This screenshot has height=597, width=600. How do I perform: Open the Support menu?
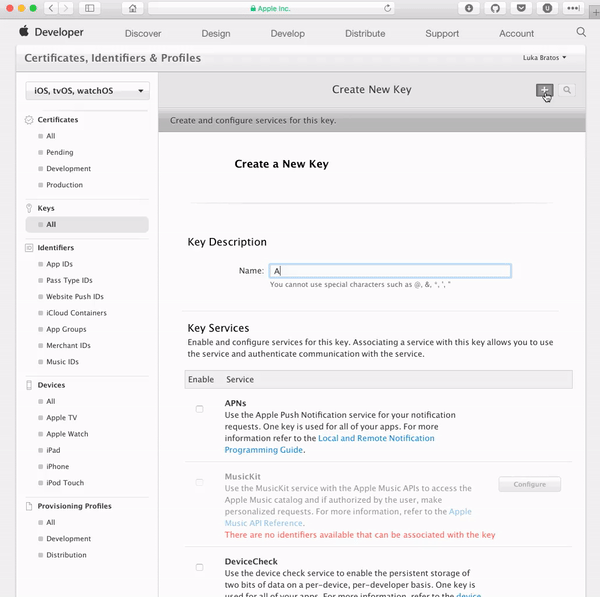pos(442,34)
